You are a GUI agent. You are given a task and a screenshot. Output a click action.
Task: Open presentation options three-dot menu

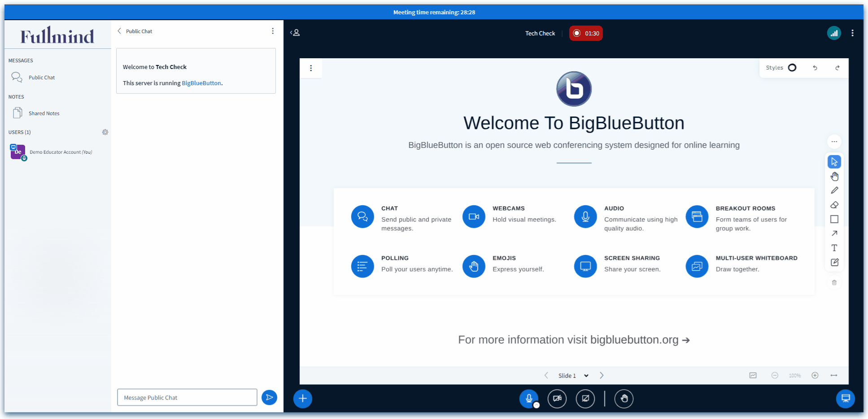tap(311, 68)
